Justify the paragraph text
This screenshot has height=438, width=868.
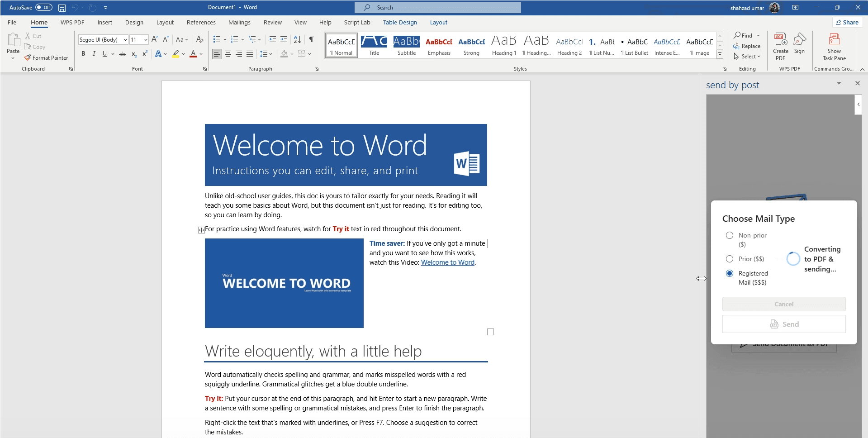(250, 54)
